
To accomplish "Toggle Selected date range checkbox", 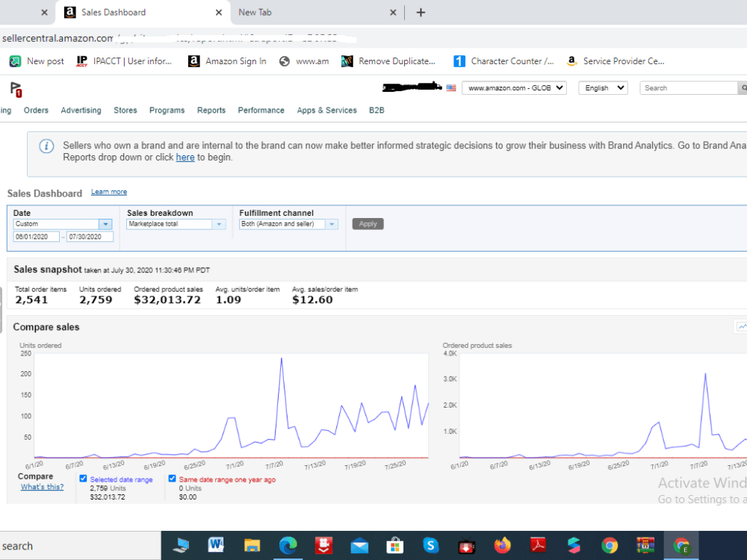I will (83, 479).
